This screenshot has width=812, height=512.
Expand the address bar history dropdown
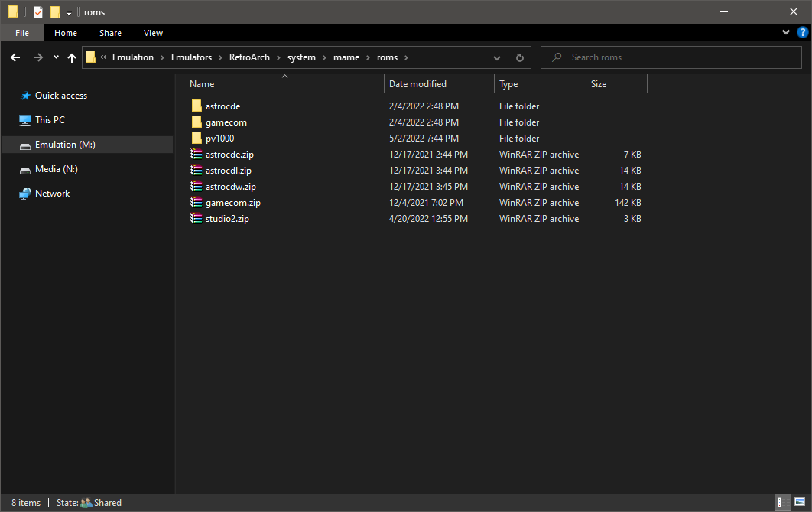(x=497, y=57)
